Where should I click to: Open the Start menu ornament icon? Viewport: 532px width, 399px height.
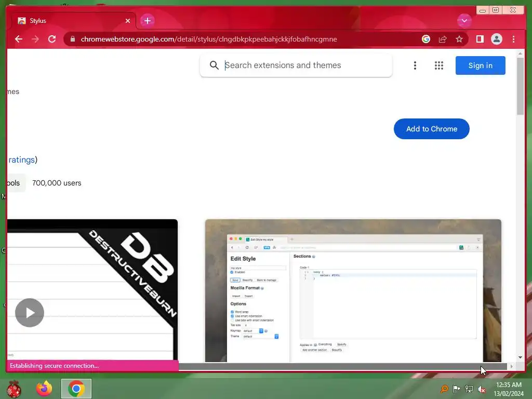coord(14,389)
